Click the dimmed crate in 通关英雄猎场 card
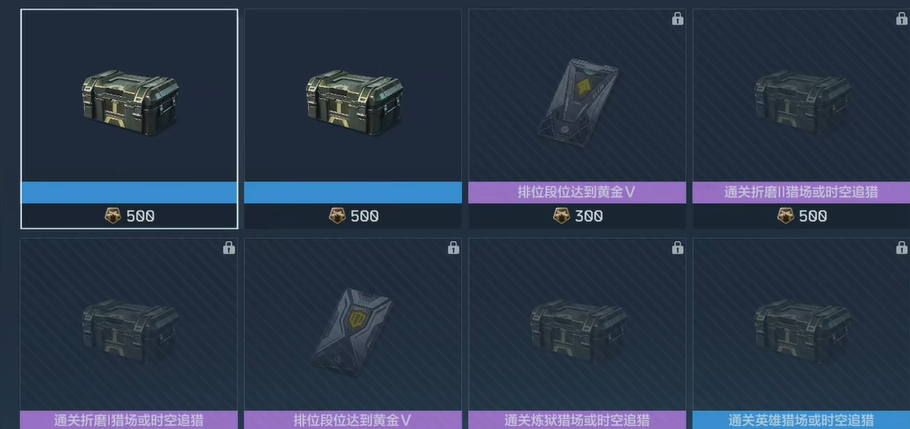 [x=802, y=330]
